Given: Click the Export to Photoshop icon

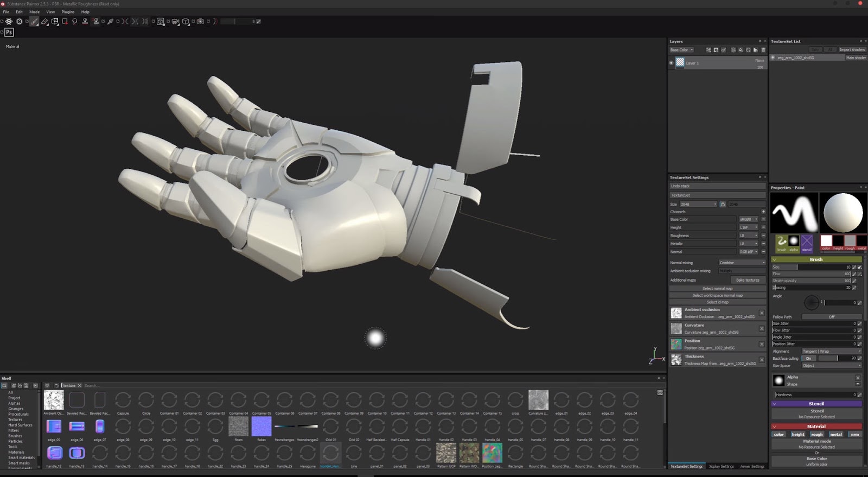Looking at the screenshot, I should pos(9,32).
